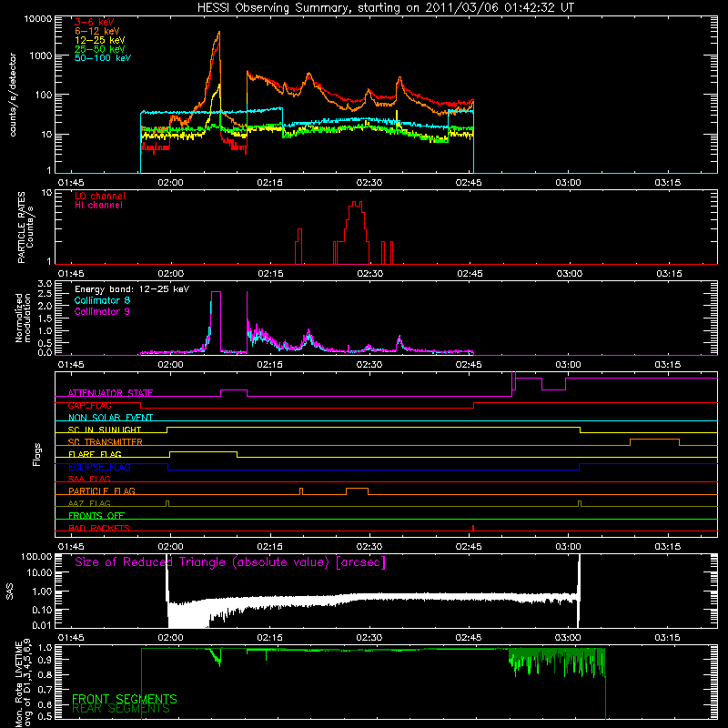Click the Normalized modulation axis label
Screen dimensions: 728x728
tap(23, 318)
